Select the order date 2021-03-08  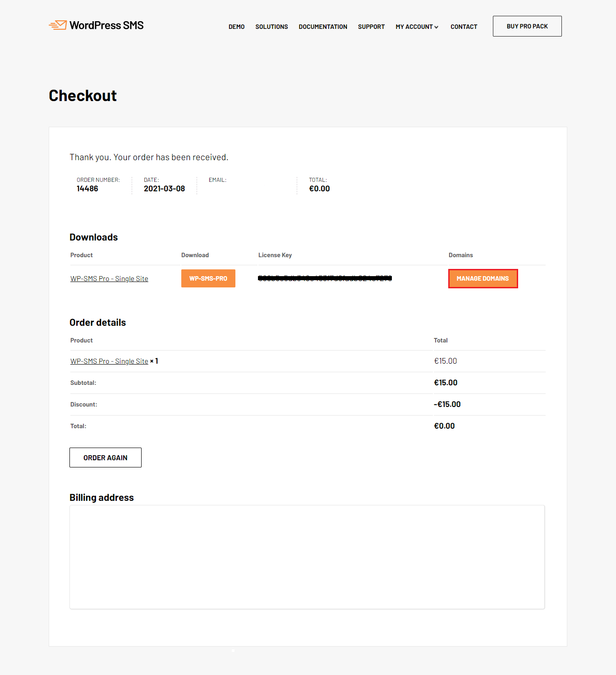pos(165,189)
